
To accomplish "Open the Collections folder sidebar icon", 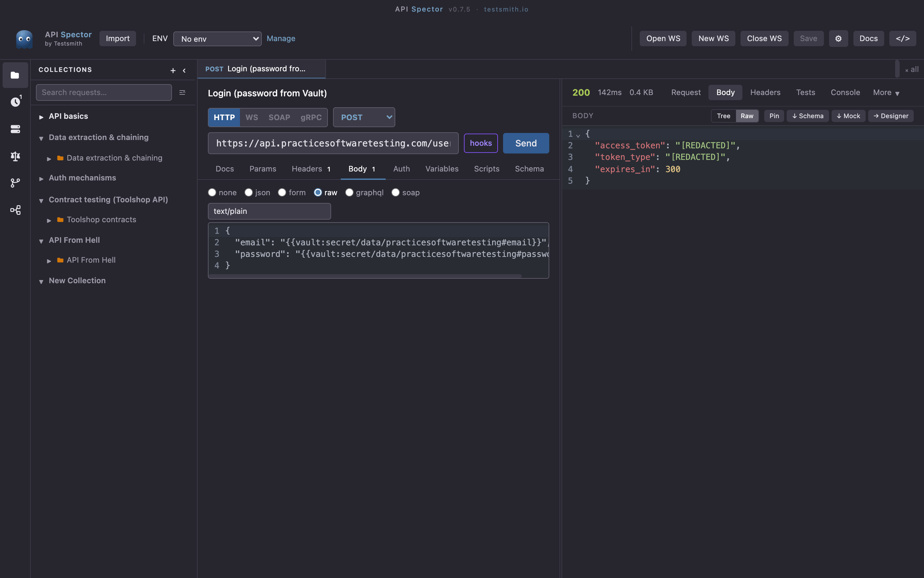I will point(15,75).
